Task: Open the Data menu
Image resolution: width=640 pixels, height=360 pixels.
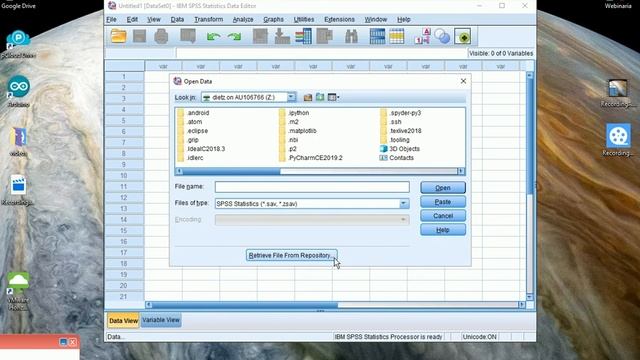Action: 177,19
